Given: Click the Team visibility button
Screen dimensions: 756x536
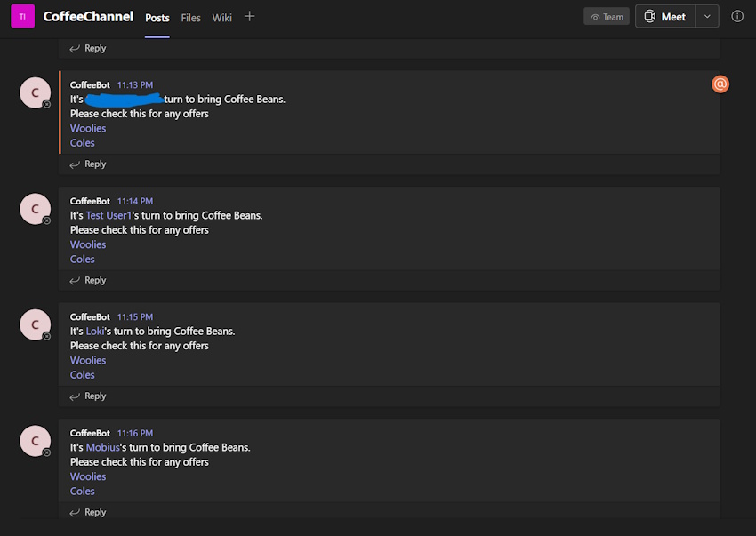Looking at the screenshot, I should [607, 17].
